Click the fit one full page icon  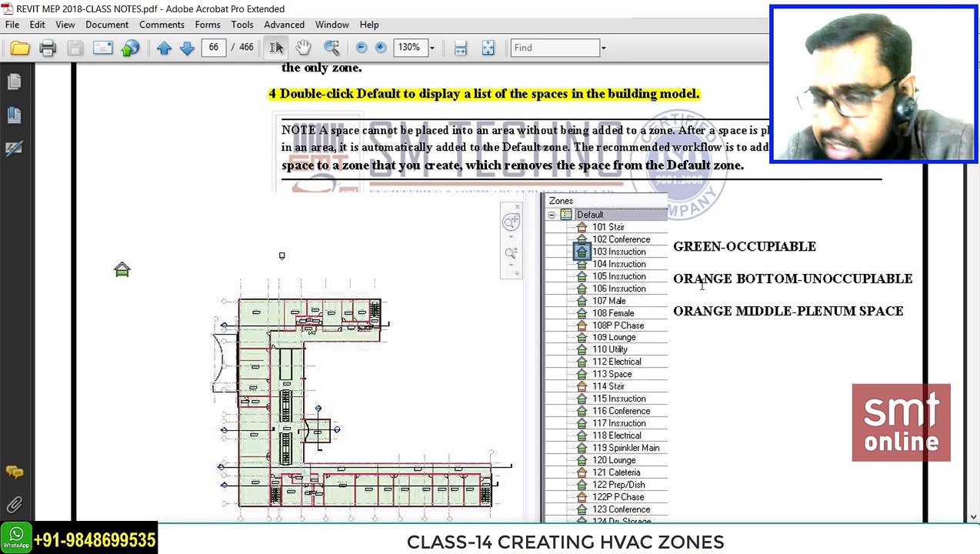tap(488, 48)
